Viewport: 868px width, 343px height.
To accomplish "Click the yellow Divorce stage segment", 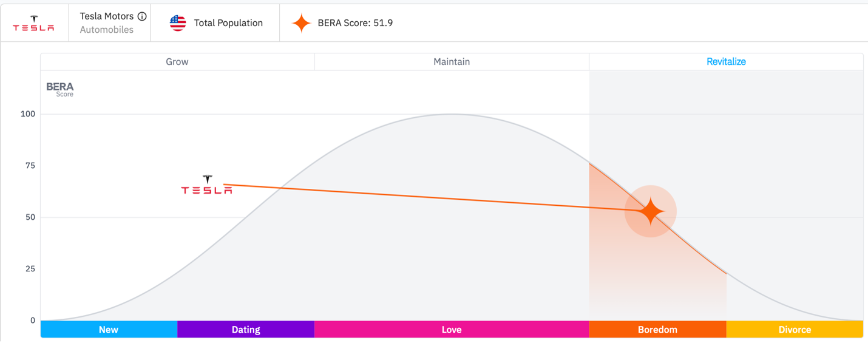I will click(795, 330).
